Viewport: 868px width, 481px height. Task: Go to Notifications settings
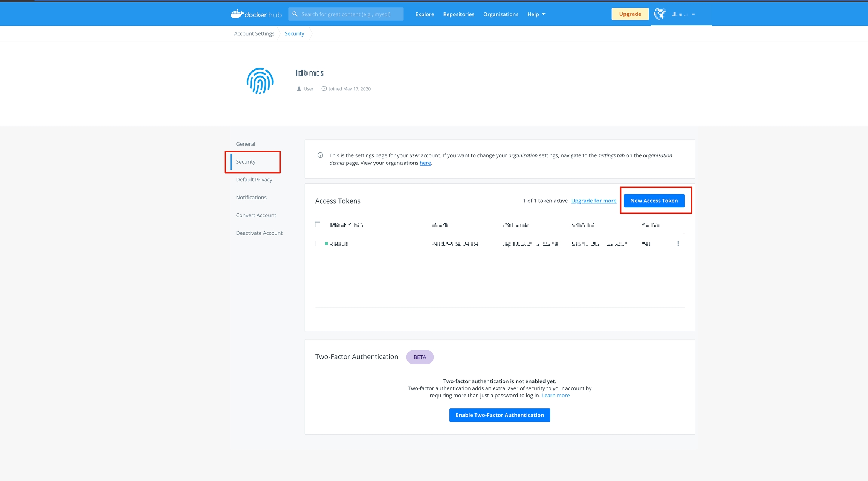[x=251, y=197]
